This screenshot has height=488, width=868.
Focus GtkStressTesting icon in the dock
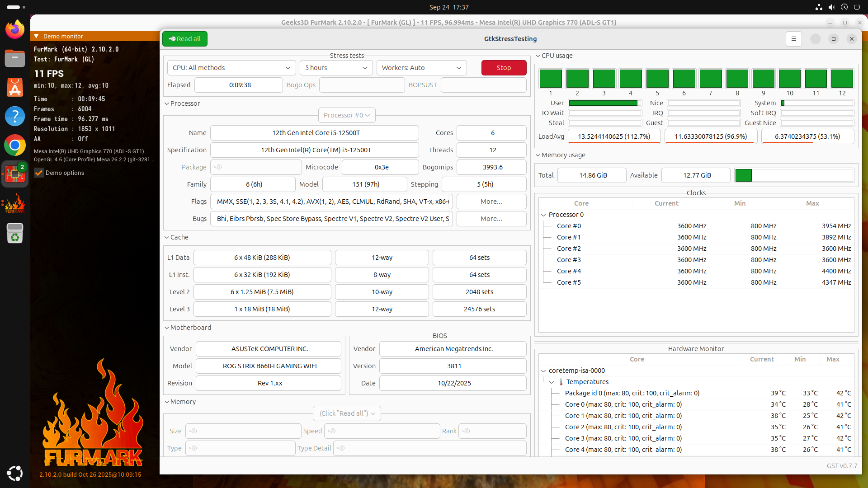pos(15,174)
